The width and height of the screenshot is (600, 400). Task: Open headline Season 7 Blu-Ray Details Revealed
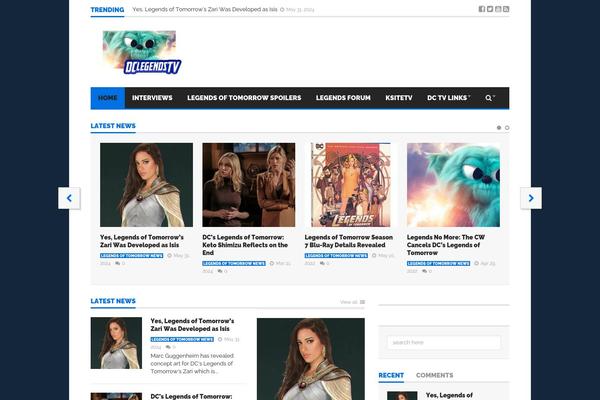coord(349,241)
